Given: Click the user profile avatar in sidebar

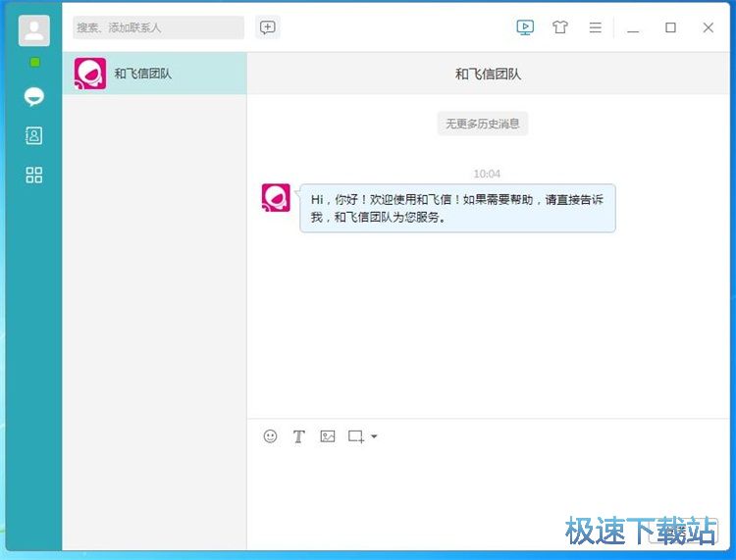Looking at the screenshot, I should click(x=34, y=30).
